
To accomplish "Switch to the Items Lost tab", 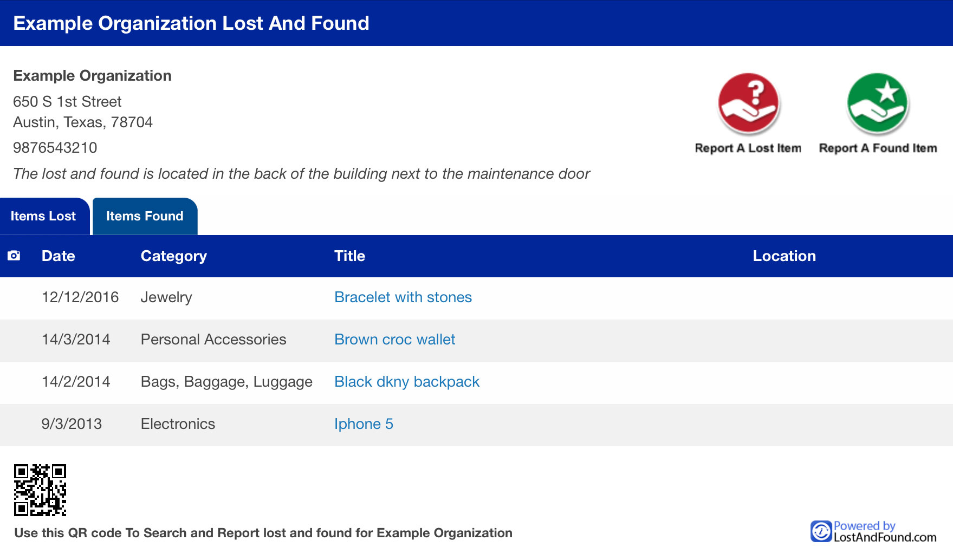I will tap(43, 216).
